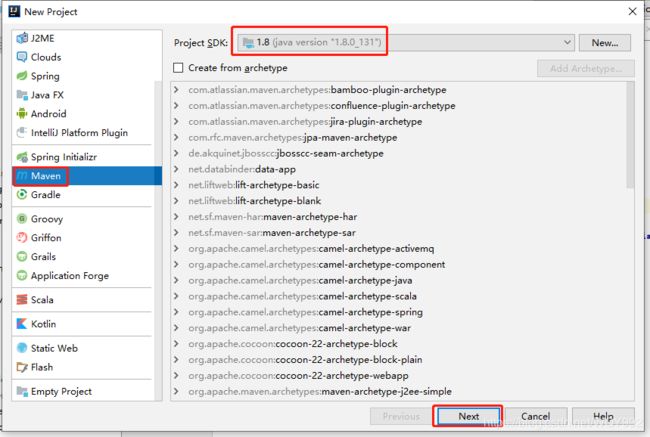
Task: Select camel-archetype-scala row
Action: click(x=398, y=296)
